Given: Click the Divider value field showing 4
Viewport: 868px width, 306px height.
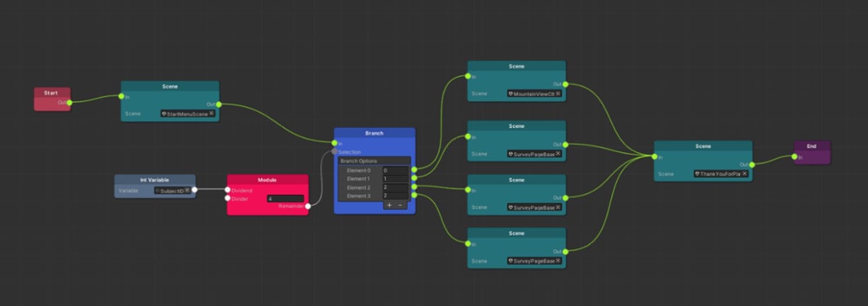Looking at the screenshot, I should [285, 198].
